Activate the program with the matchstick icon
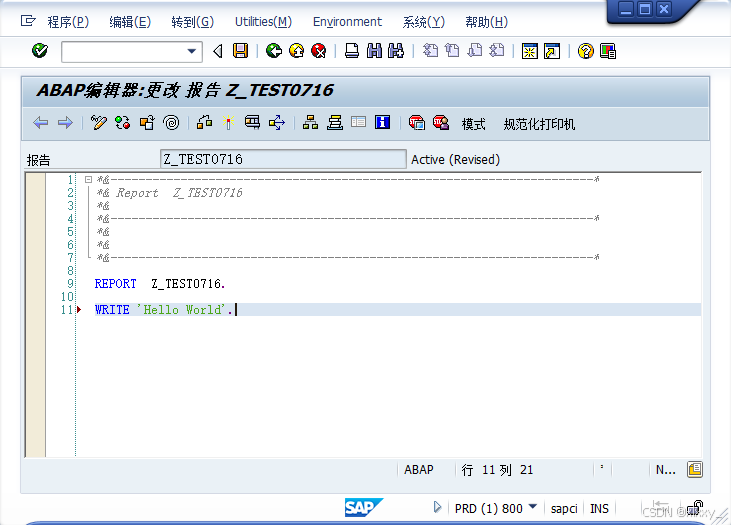 (x=228, y=123)
